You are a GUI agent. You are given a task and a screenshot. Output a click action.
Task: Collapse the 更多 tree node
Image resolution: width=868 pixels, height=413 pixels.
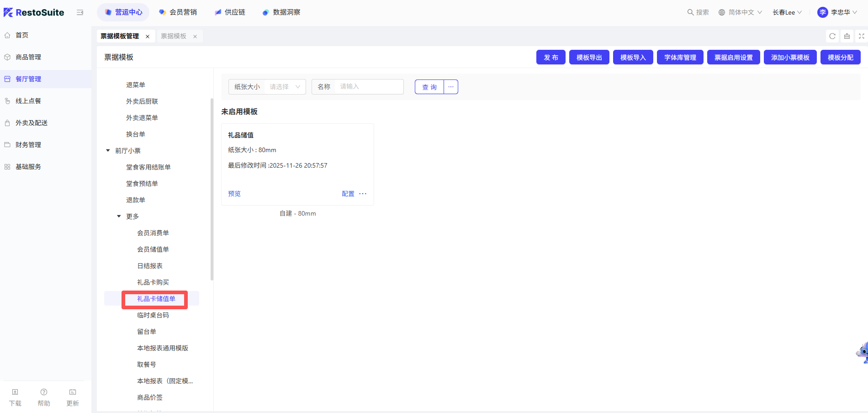[x=119, y=217]
